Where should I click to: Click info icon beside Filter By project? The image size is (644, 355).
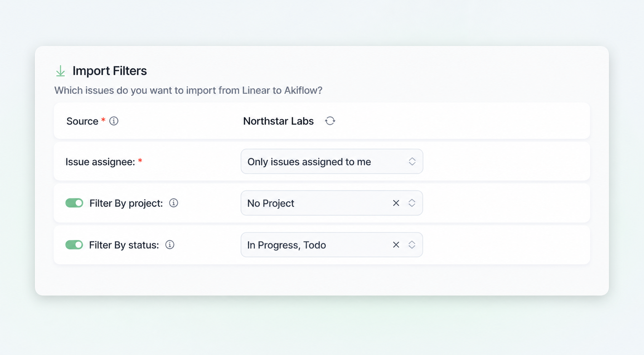173,203
